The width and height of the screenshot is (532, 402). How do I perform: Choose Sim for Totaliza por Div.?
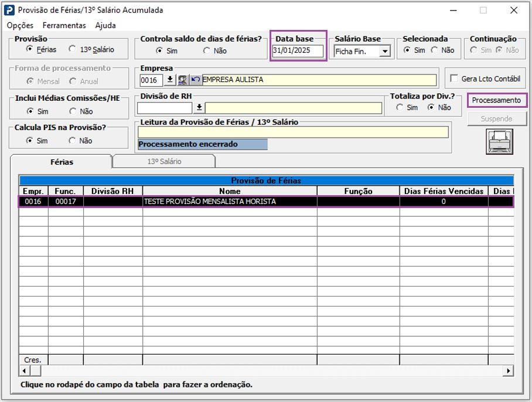[400, 108]
